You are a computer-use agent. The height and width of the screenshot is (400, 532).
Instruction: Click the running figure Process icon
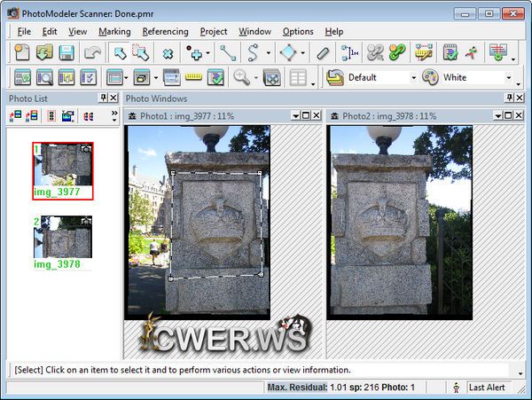[x=472, y=53]
